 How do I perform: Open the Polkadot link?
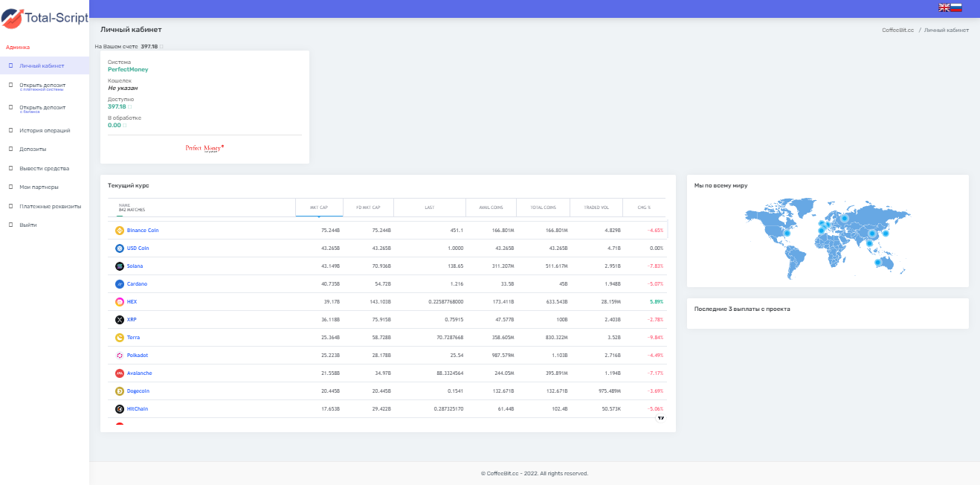tap(138, 356)
